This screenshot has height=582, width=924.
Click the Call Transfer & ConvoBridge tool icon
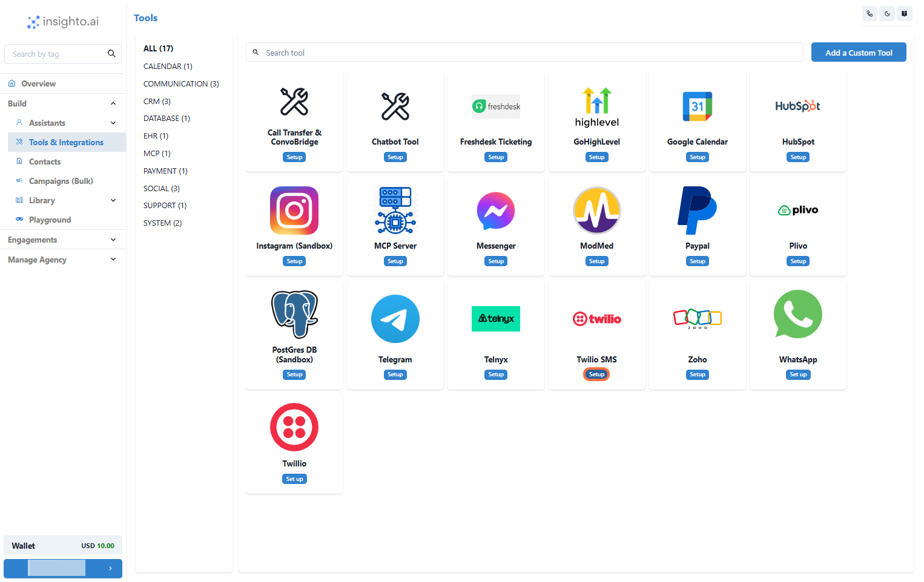tap(294, 102)
